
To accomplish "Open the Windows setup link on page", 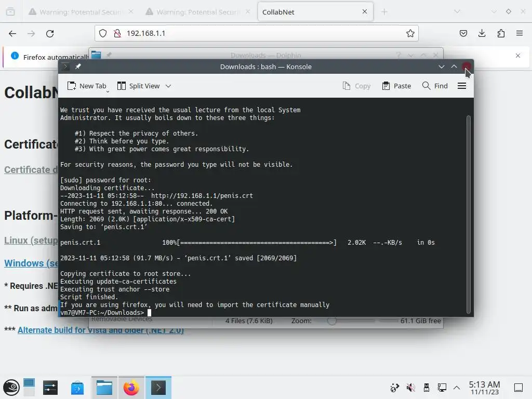I will pyautogui.click(x=31, y=263).
